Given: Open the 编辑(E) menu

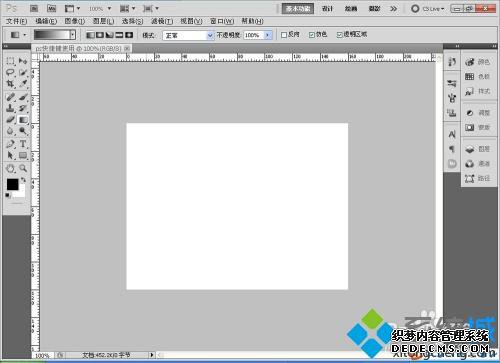Looking at the screenshot, I should [46, 21].
